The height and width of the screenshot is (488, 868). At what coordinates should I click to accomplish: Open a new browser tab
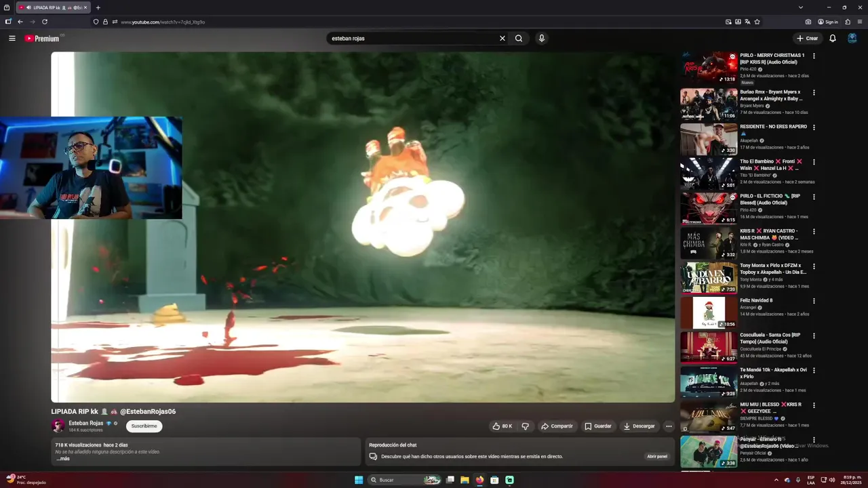(x=98, y=7)
